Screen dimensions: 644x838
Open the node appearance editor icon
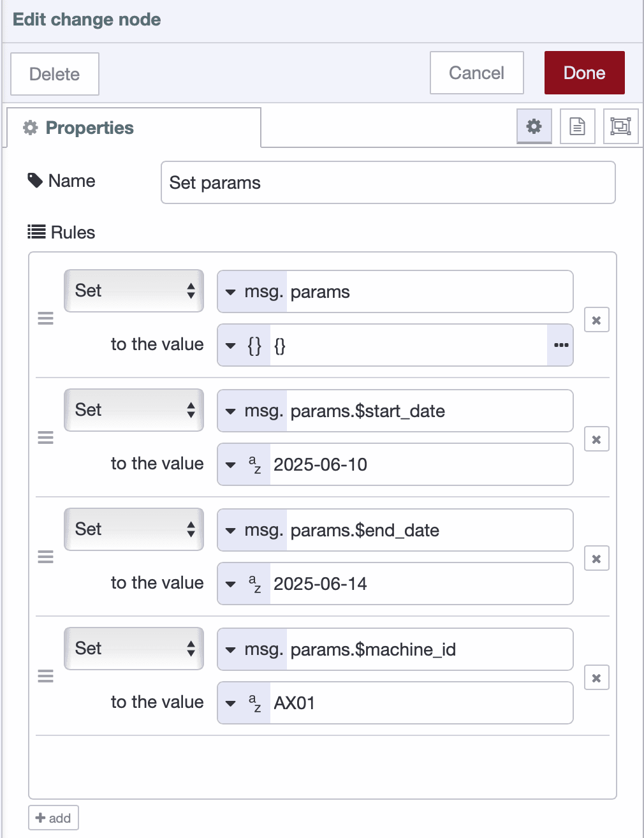tap(620, 126)
